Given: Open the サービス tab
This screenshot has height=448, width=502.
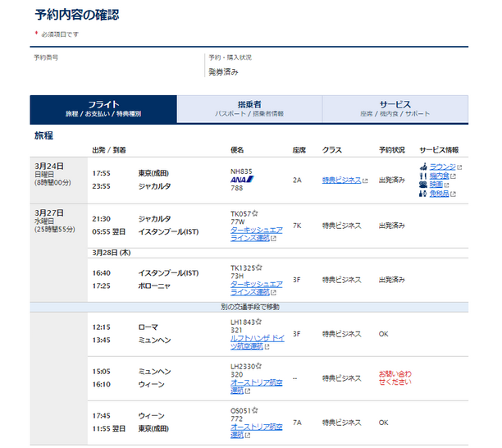Looking at the screenshot, I should click(x=395, y=109).
